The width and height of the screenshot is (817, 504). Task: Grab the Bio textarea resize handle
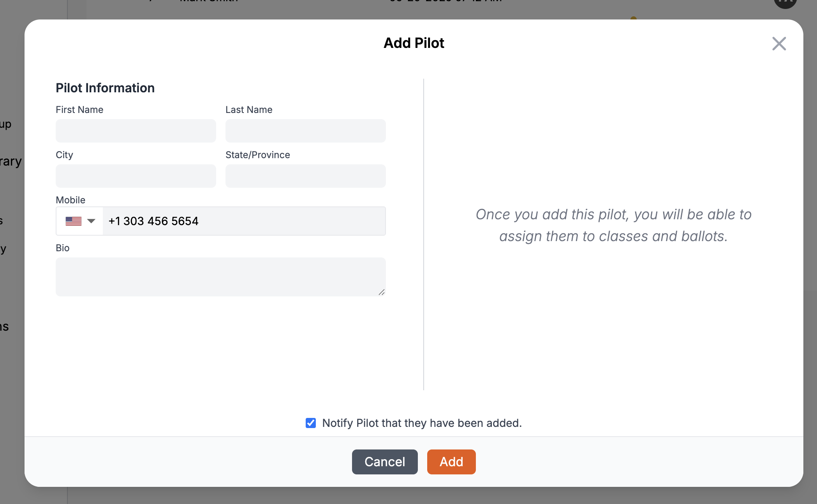[382, 292]
